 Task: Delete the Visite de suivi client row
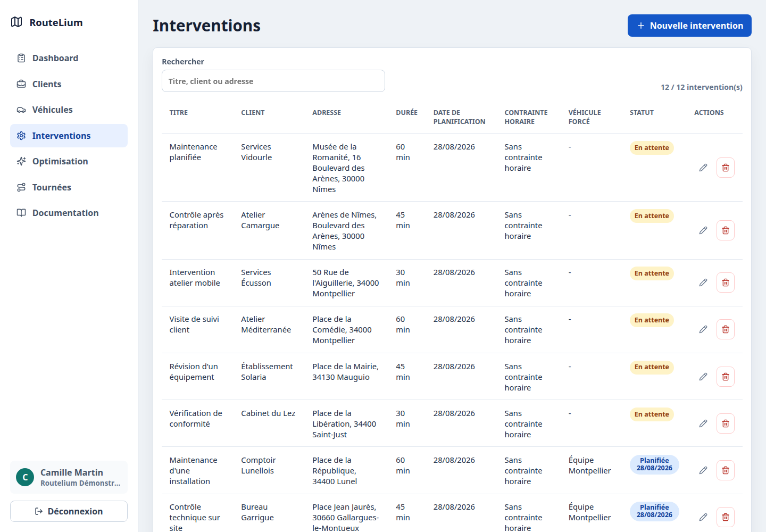(x=726, y=329)
